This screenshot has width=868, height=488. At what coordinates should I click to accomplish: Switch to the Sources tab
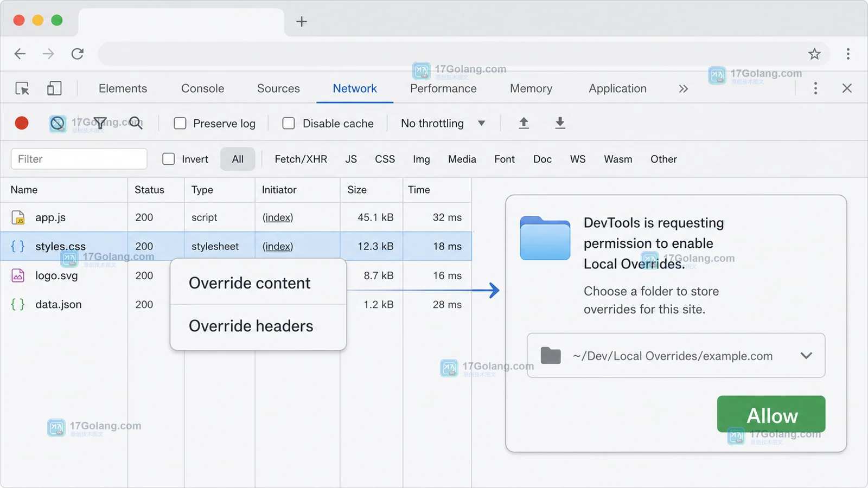tap(278, 88)
